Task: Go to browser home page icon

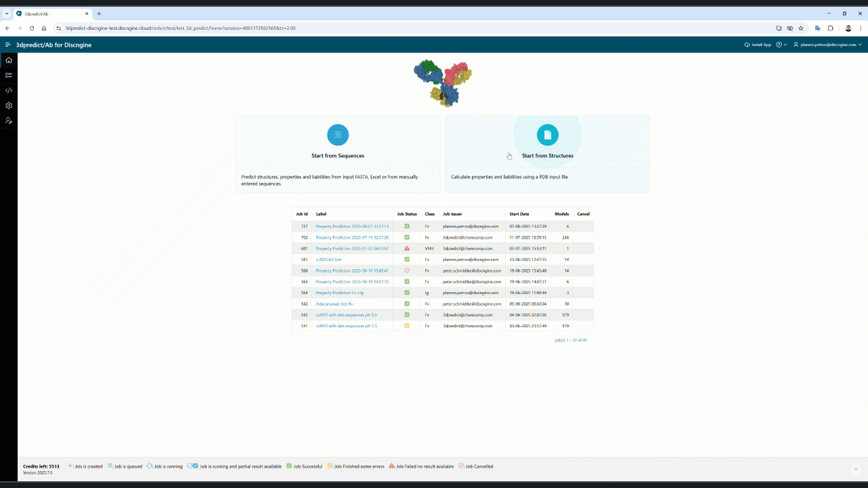Action: [x=44, y=28]
